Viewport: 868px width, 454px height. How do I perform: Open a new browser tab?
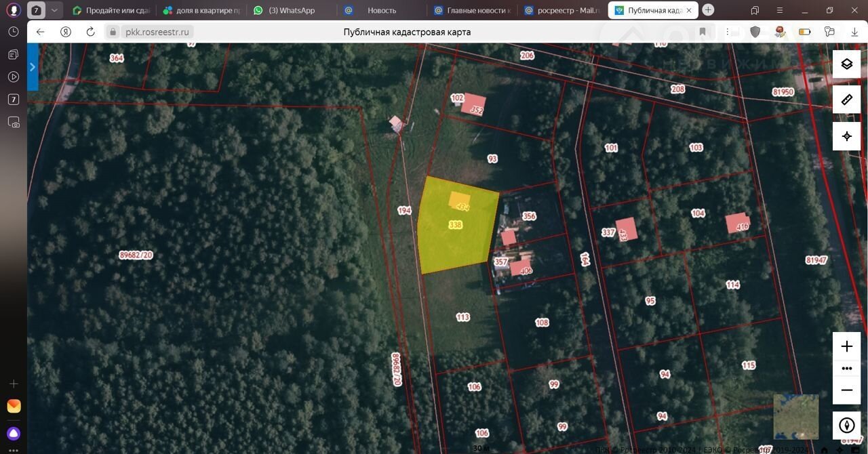tap(708, 10)
